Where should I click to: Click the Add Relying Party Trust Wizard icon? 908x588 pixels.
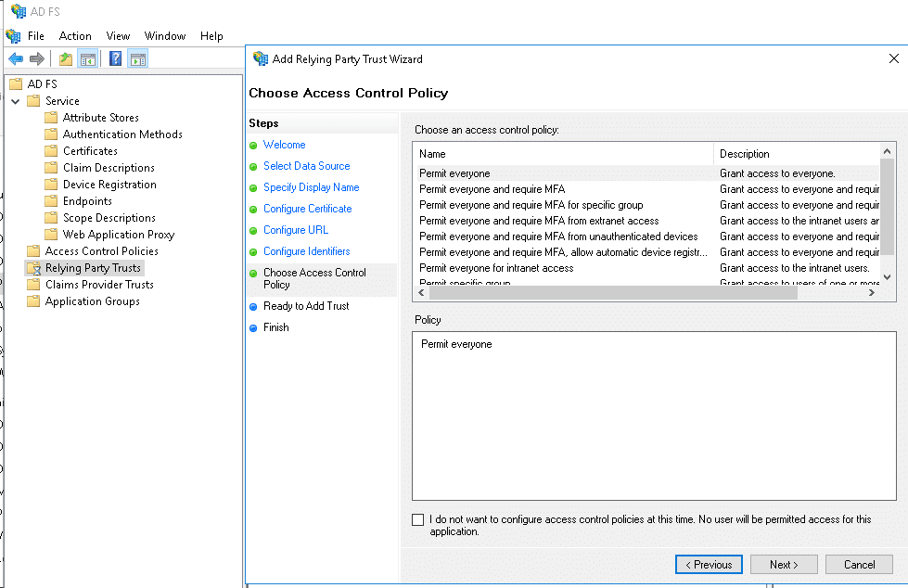click(x=261, y=58)
